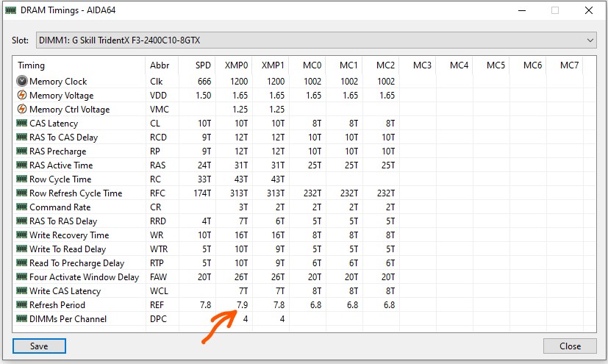Select the Refresh Period row label
The height and width of the screenshot is (364, 608).
pos(57,304)
